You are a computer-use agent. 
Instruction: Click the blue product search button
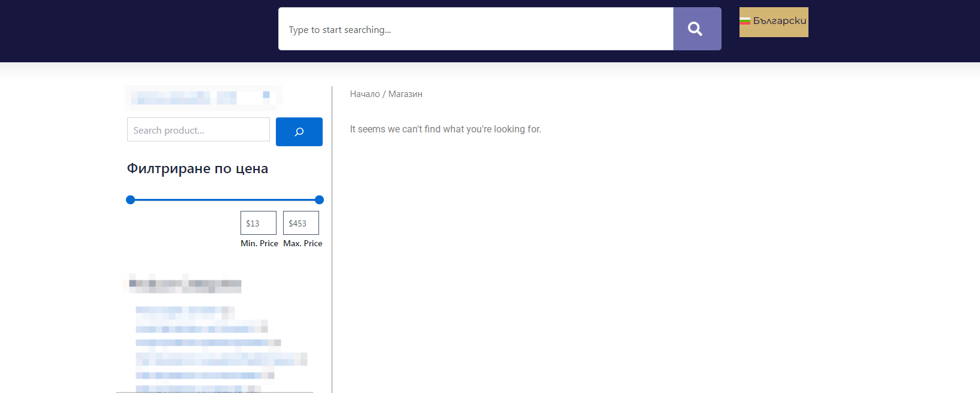[x=299, y=132]
